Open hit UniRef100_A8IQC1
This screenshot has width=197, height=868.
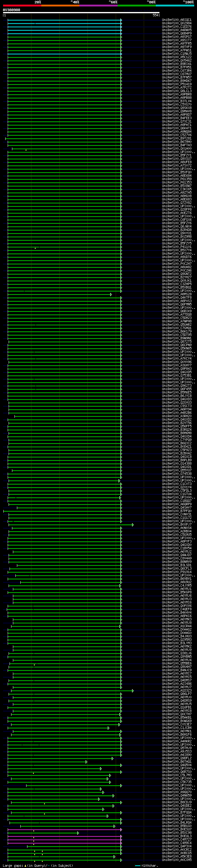(x=177, y=20)
